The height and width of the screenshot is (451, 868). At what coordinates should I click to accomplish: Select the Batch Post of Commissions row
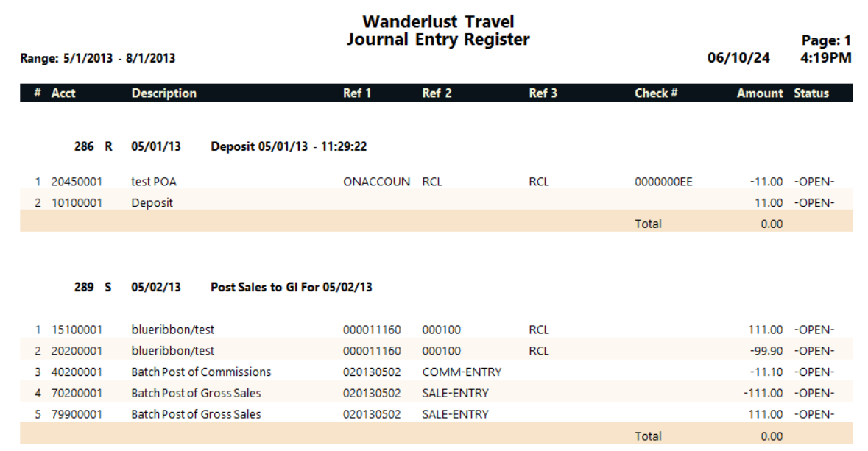(437, 372)
